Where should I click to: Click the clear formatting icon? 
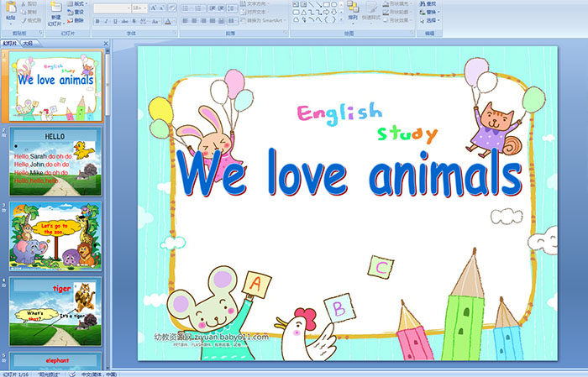tap(172, 8)
